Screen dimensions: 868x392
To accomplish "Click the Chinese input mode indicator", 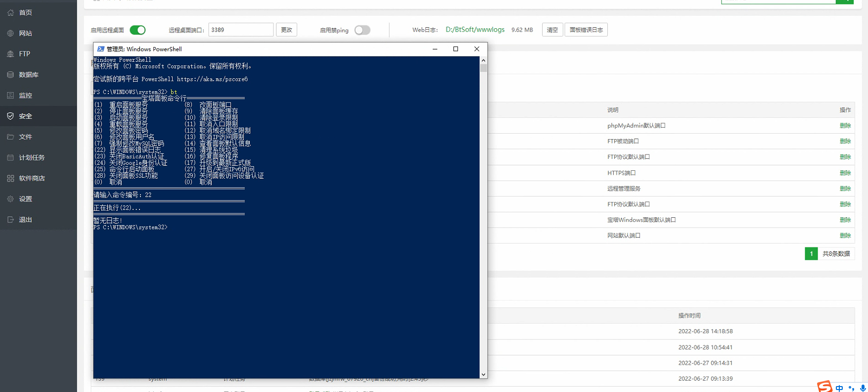I will coord(839,388).
